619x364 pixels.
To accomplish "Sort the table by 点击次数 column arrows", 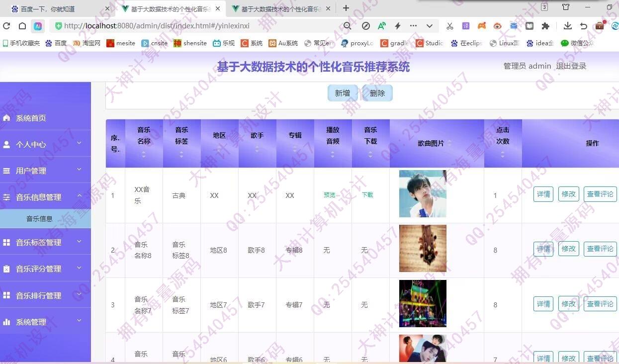I will pyautogui.click(x=503, y=155).
